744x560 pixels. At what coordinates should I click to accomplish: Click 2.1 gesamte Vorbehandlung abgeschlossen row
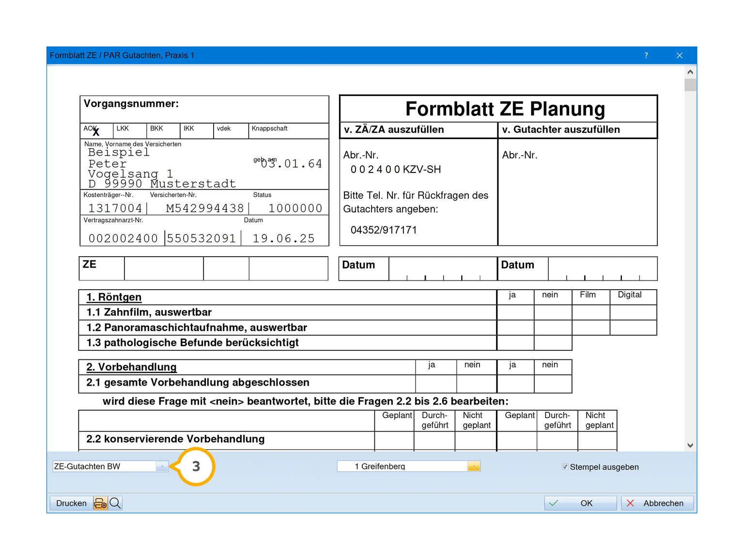click(x=247, y=383)
